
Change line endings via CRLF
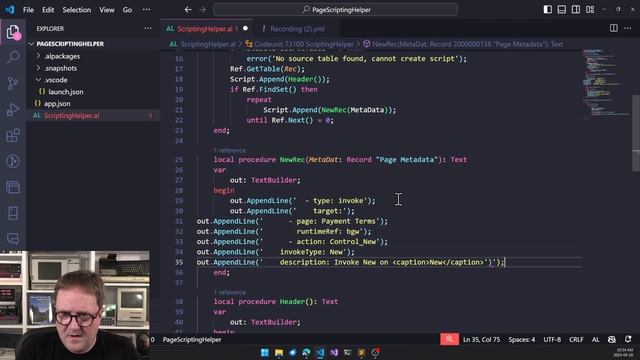click(x=576, y=339)
